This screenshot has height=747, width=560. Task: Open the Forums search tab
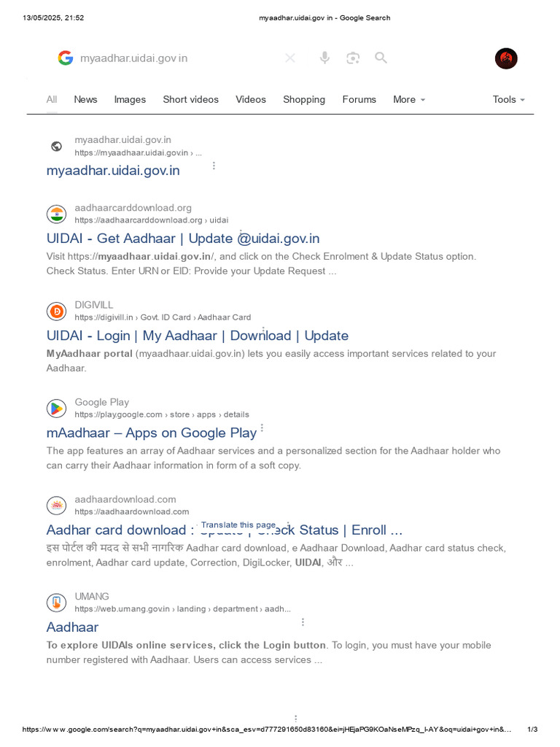click(359, 100)
